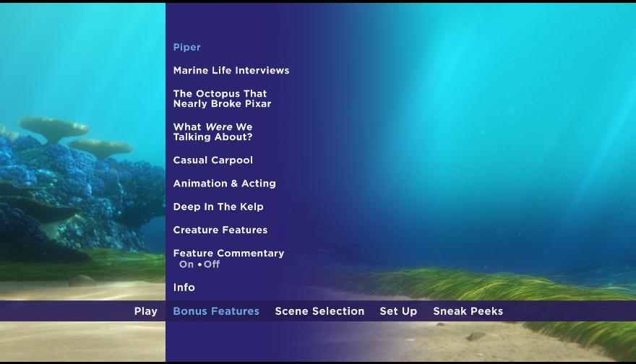Open the Info entry

[x=184, y=287]
